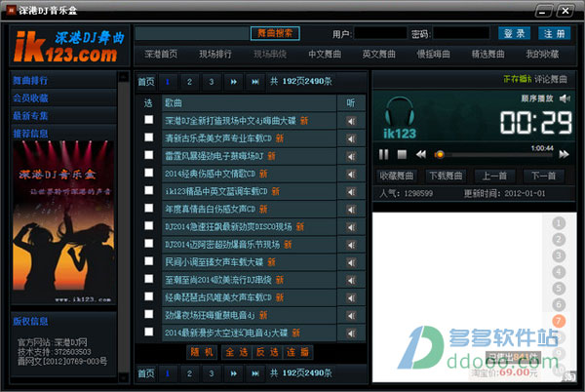Click 连播 to play selected continuously
Viewport: 585px width, 392px height.
pos(297,352)
